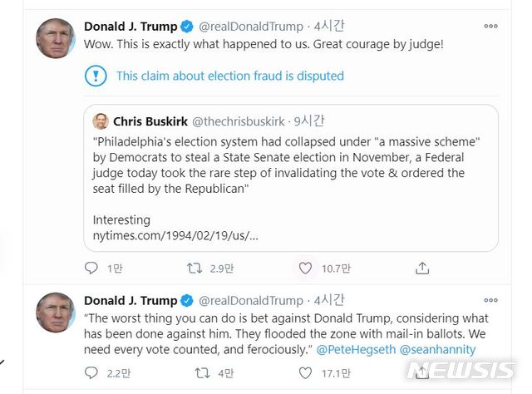
Task: Open @PeteHegseth mention
Action: tap(356, 349)
